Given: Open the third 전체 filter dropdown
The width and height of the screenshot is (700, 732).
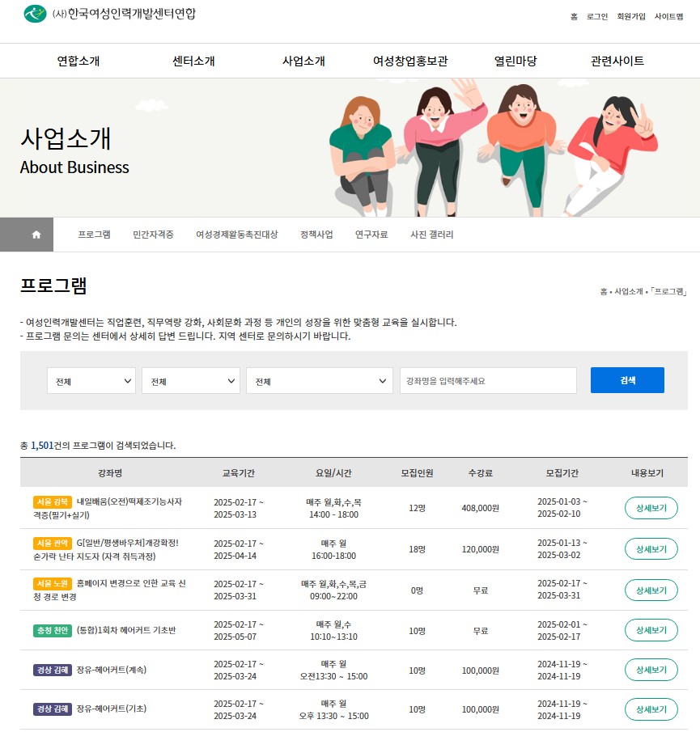Looking at the screenshot, I should pyautogui.click(x=319, y=380).
